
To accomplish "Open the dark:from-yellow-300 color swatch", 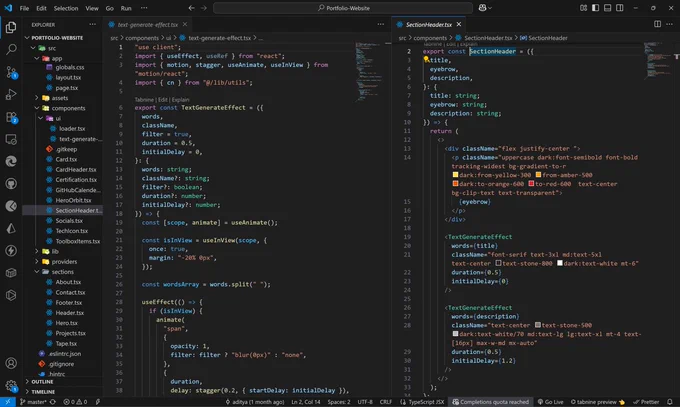I will pos(455,175).
